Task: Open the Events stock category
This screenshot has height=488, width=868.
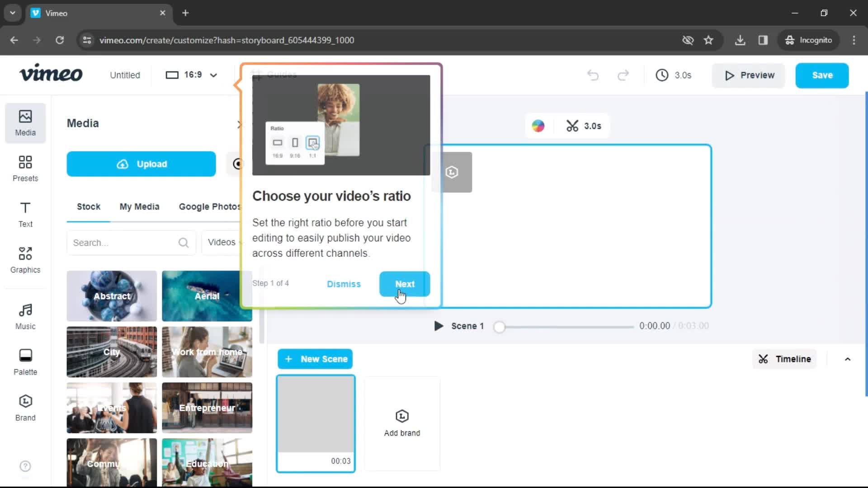Action: click(x=112, y=408)
